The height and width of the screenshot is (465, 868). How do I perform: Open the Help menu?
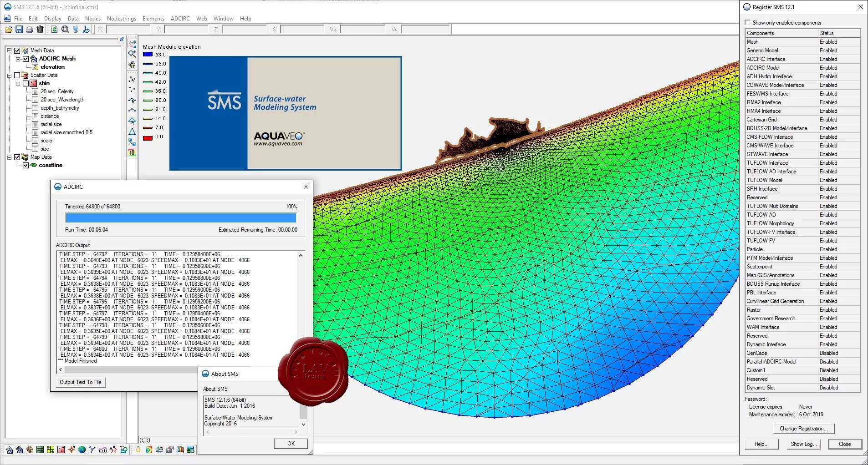tap(245, 19)
